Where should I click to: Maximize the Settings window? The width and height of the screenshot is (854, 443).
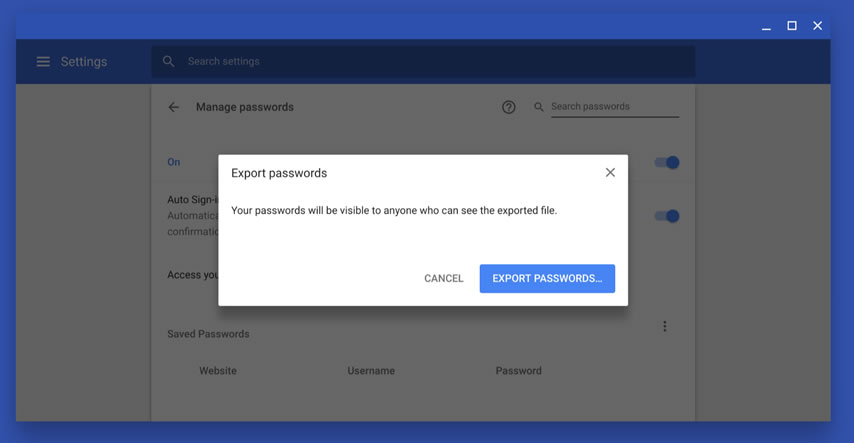792,26
